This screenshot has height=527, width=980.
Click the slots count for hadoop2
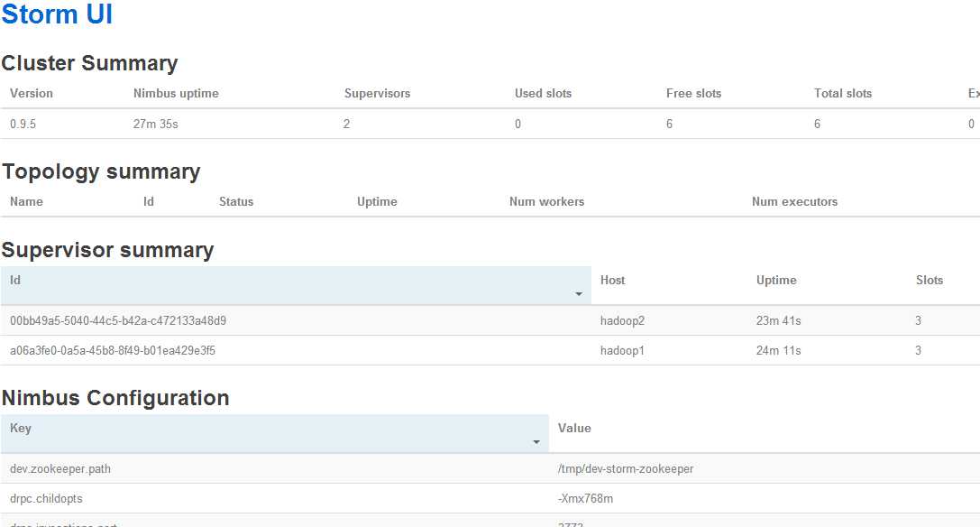(918, 320)
